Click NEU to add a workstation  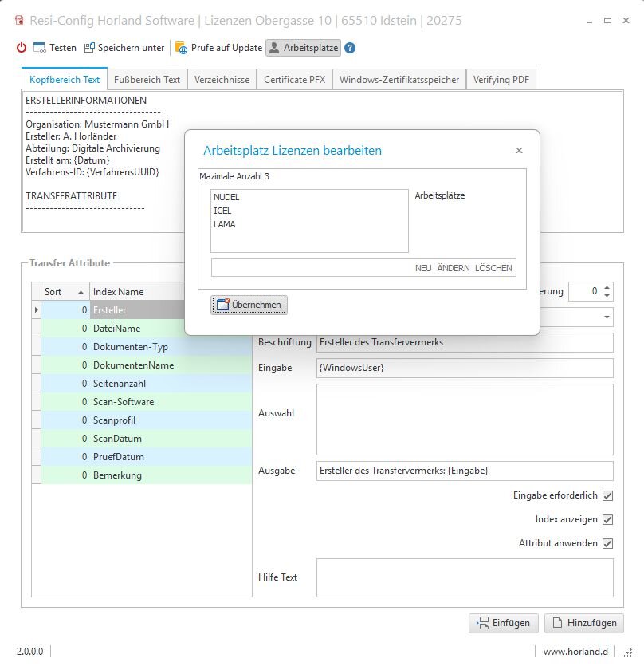[423, 268]
